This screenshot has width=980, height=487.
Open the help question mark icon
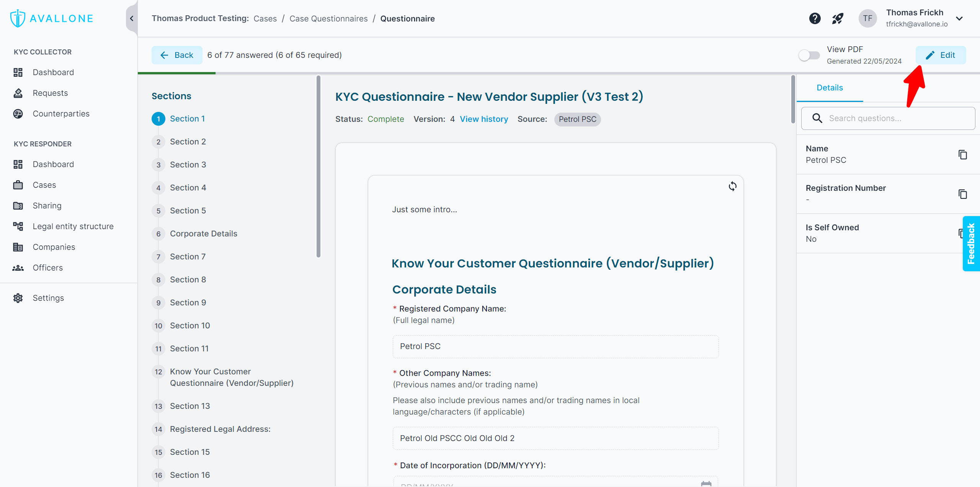pyautogui.click(x=815, y=18)
